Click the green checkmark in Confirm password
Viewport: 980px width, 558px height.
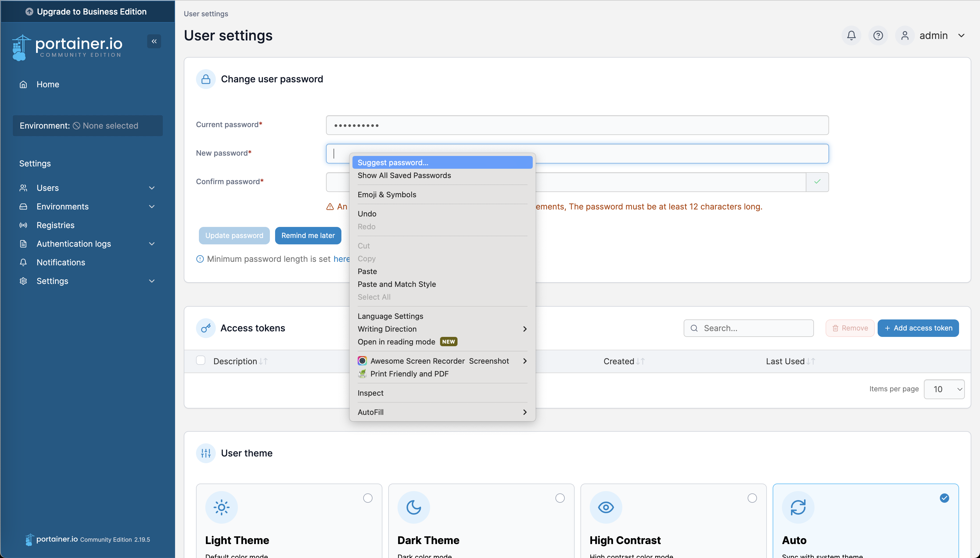[817, 182]
